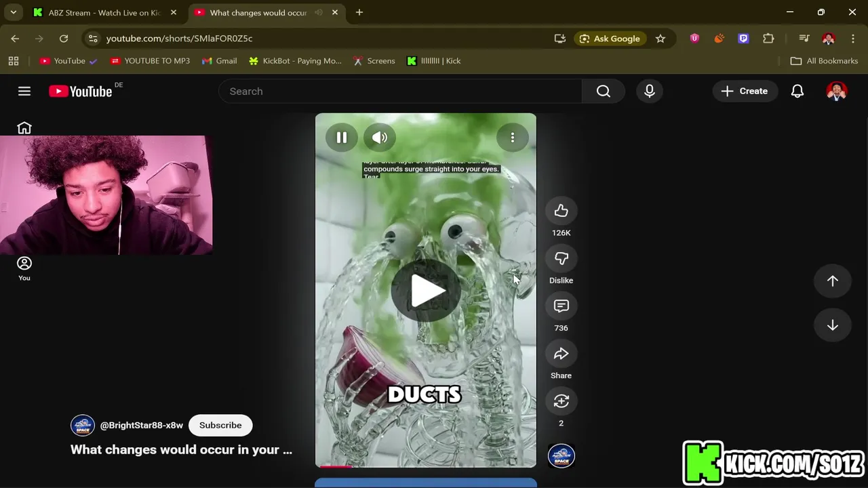Open the orange cookie extension icon
Image resolution: width=868 pixels, height=488 pixels.
tap(719, 39)
